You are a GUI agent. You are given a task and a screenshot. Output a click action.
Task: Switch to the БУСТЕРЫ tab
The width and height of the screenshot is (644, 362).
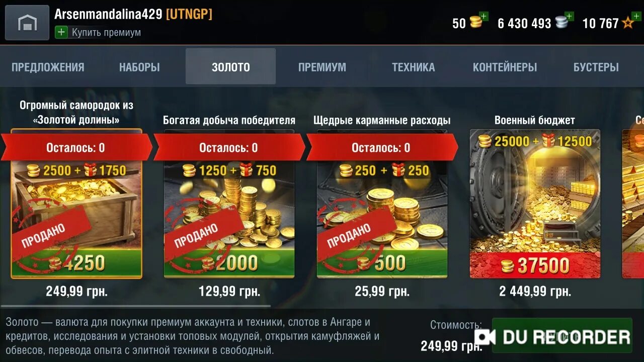pos(596,67)
